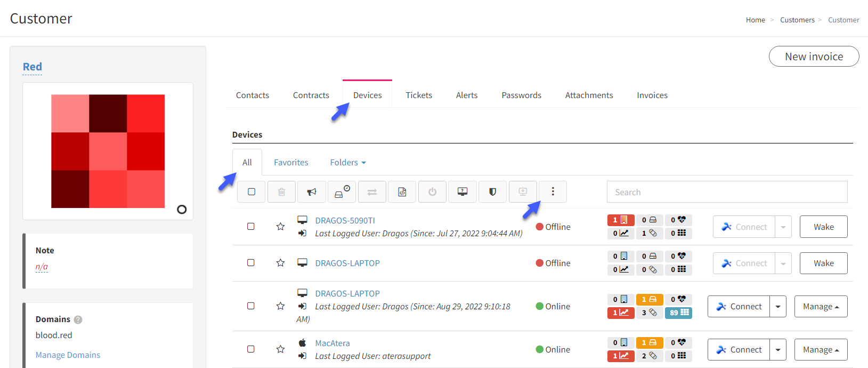Click the shield security toolbar icon
868x368 pixels.
493,192
